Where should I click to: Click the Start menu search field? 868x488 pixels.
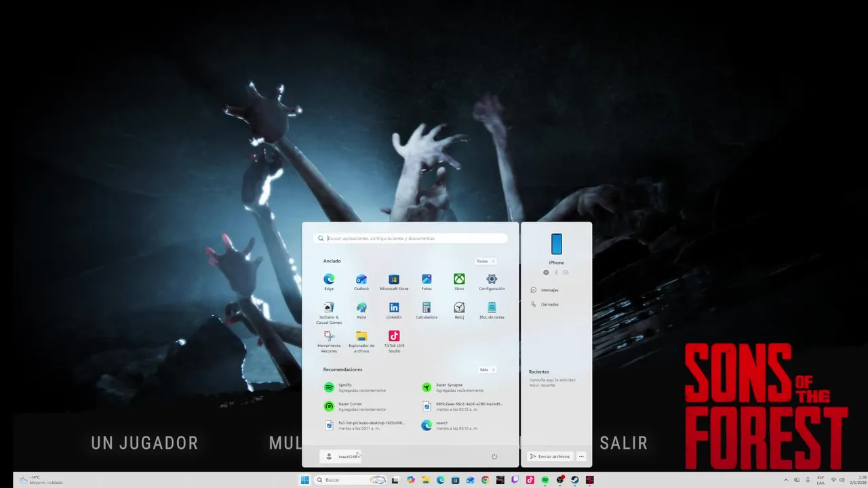(411, 238)
